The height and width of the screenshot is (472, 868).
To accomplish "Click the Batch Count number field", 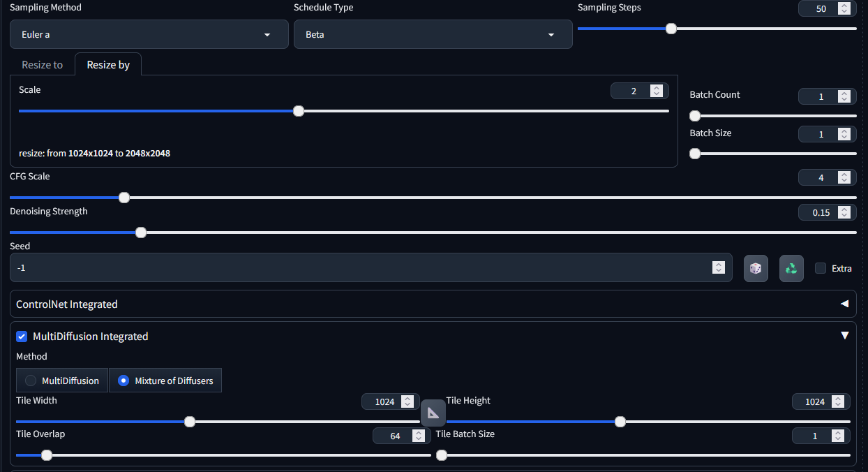I will (x=827, y=96).
